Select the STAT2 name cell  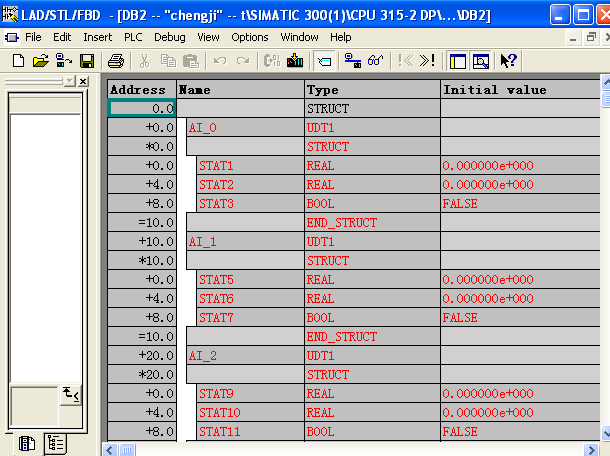coord(250,184)
